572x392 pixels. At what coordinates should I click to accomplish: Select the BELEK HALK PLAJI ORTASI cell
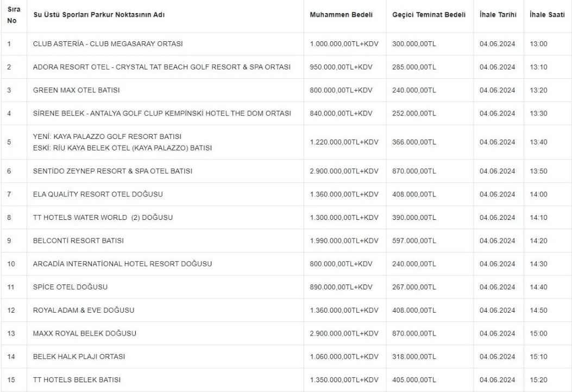[x=79, y=357]
